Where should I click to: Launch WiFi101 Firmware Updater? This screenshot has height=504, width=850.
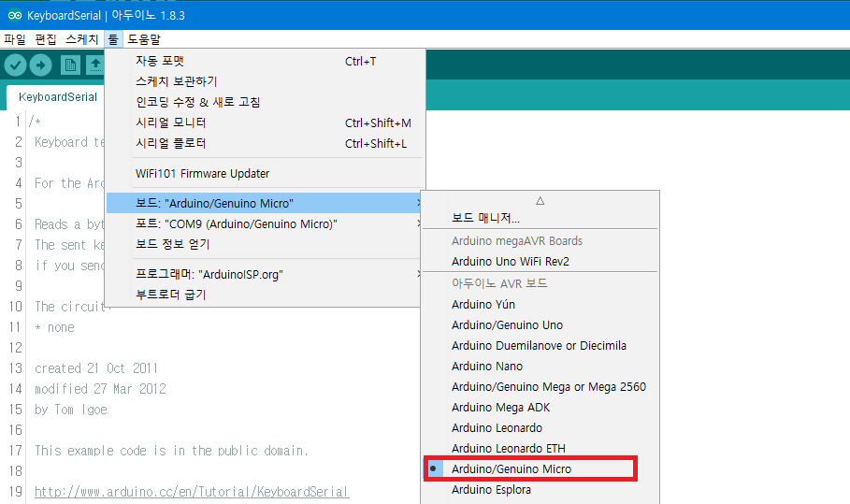pos(265,173)
